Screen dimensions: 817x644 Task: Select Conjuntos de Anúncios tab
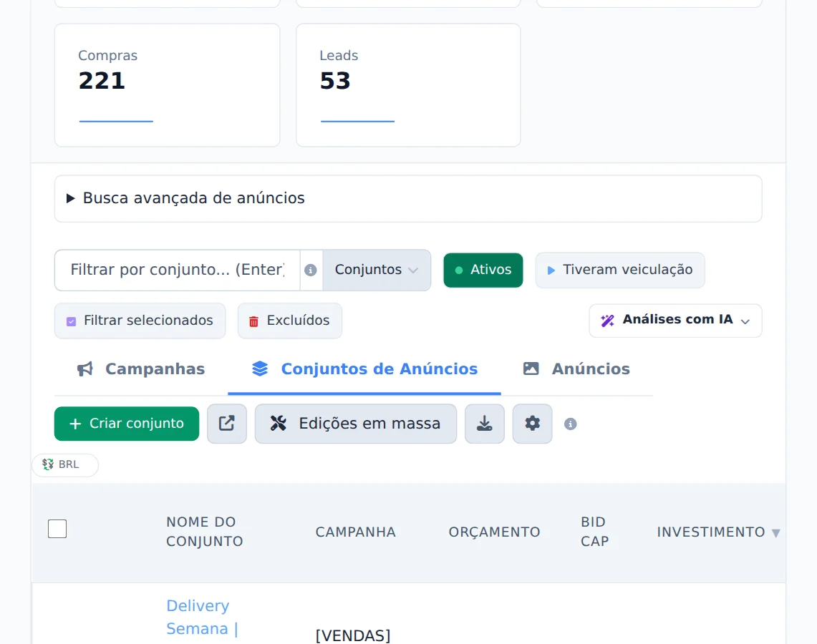pos(364,369)
